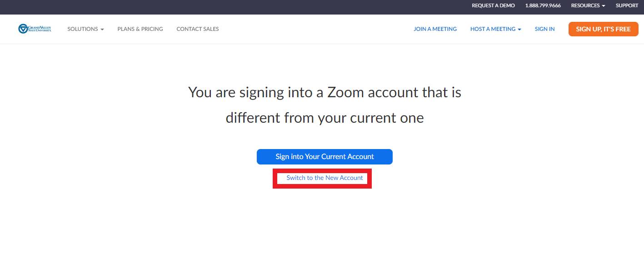Select Join a Meeting
Viewport: 644px width, 274px height.
coord(435,29)
